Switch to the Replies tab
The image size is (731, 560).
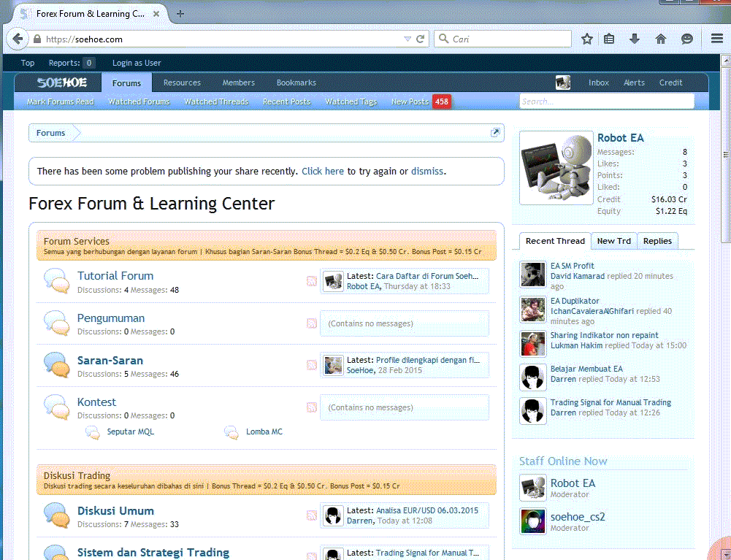pyautogui.click(x=657, y=241)
